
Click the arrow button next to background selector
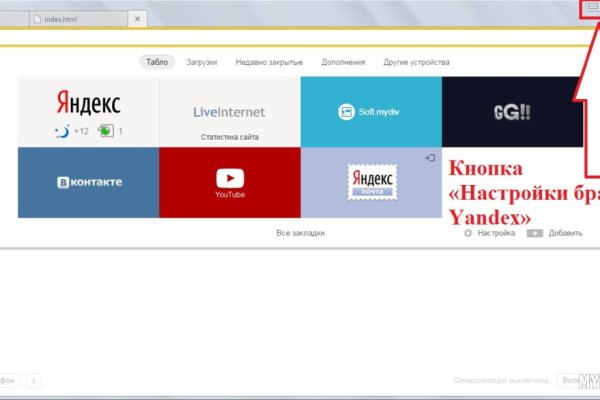click(33, 381)
